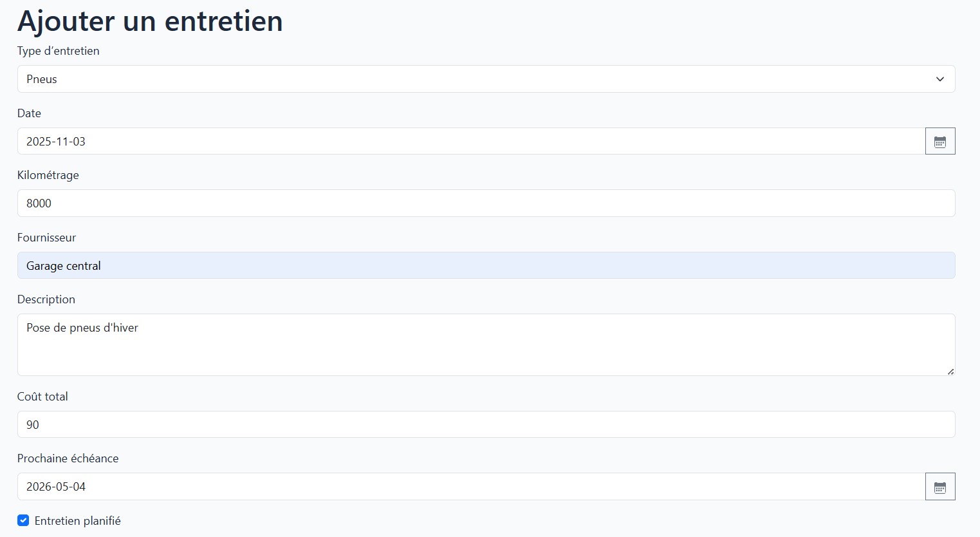Viewport: 980px width, 537px height.
Task: Click the Coût total label
Action: [x=42, y=396]
